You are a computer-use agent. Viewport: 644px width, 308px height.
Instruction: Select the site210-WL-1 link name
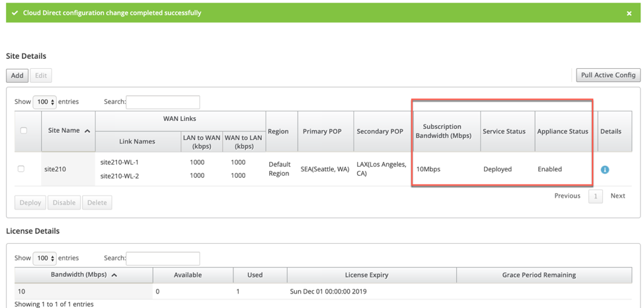tap(120, 162)
